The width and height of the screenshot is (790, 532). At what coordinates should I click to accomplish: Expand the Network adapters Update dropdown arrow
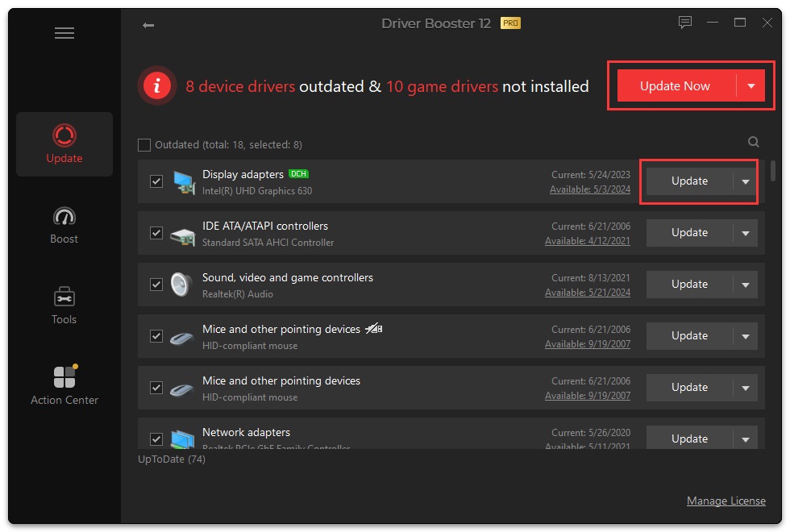(745, 438)
